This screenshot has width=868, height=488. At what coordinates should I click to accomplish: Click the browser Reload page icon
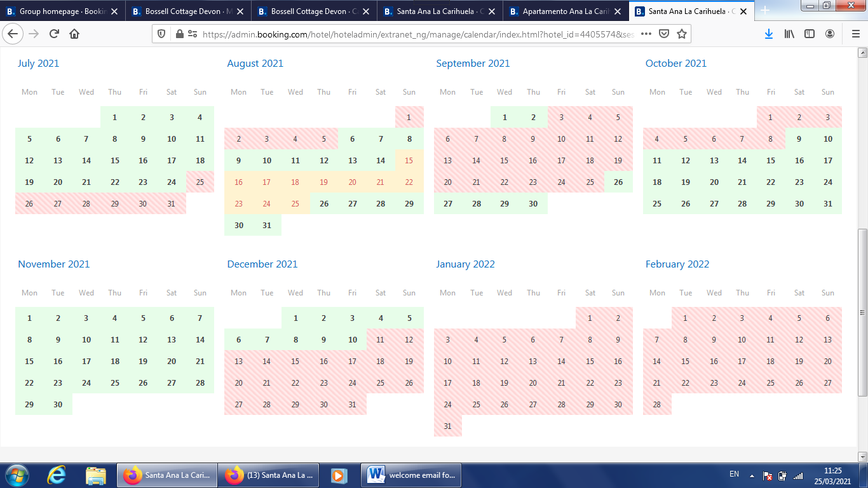tap(54, 34)
